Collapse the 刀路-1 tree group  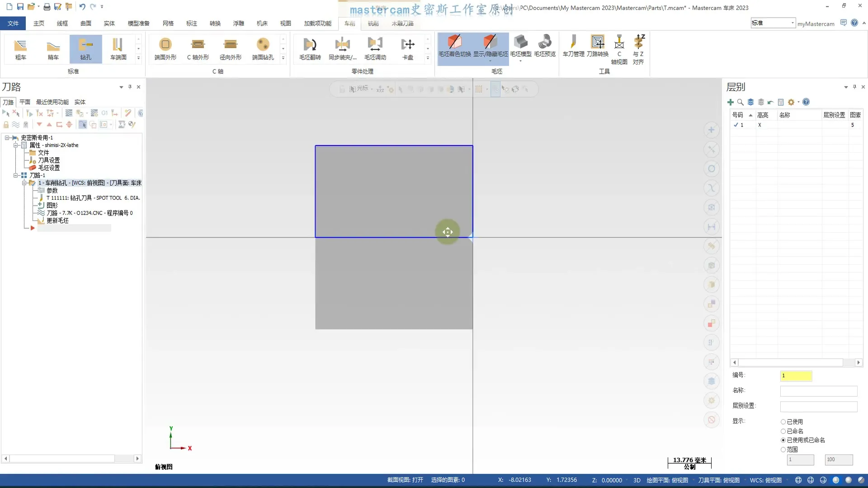coord(16,175)
